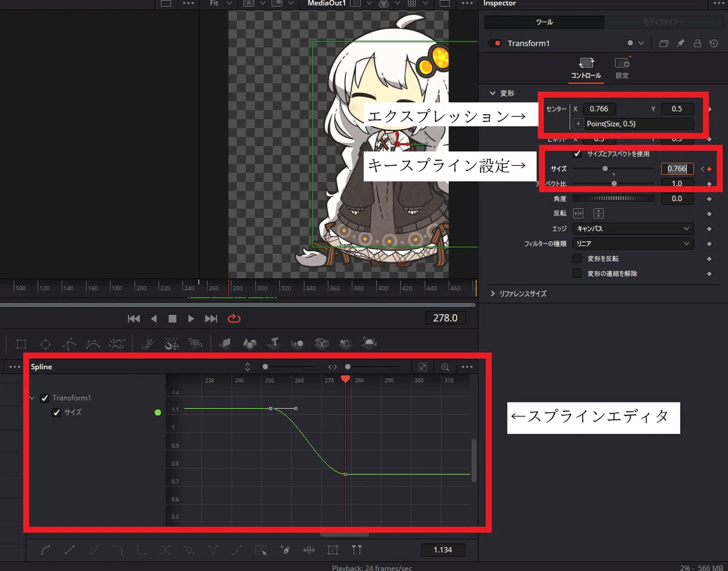Click the アスペクト比 slider handle

(615, 183)
